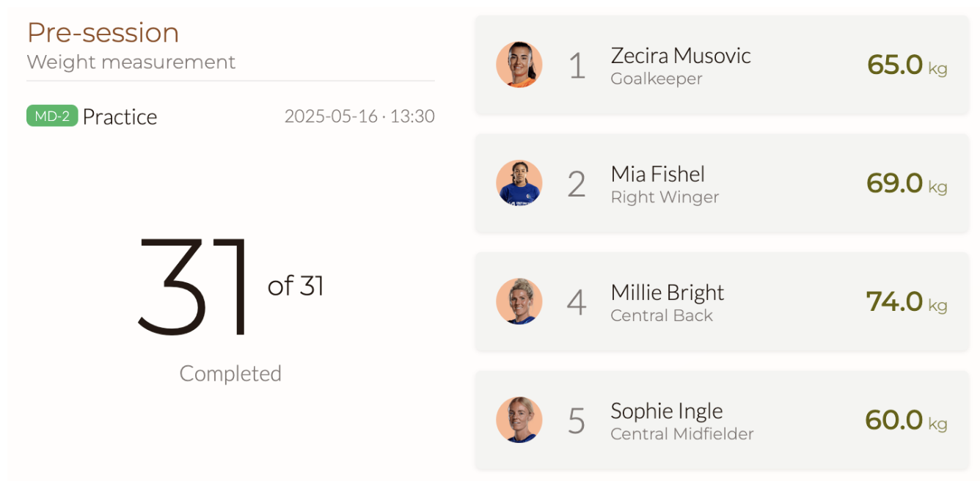The height and width of the screenshot is (481, 980).
Task: Open Millie Bright's player name
Action: point(668,293)
